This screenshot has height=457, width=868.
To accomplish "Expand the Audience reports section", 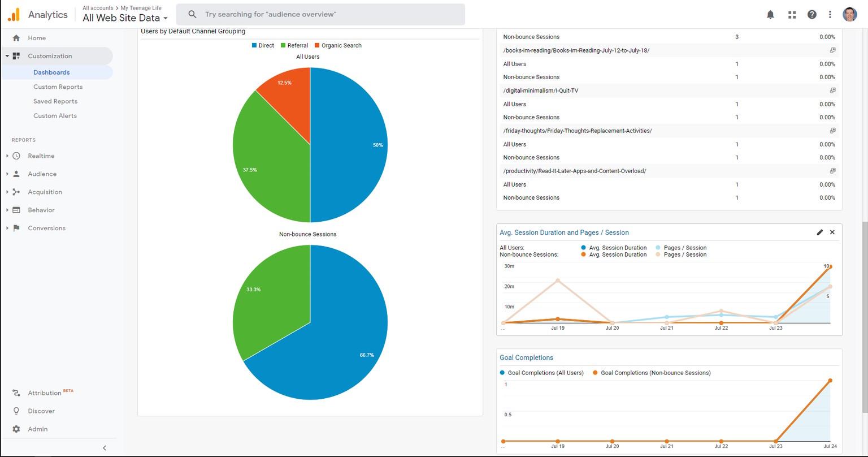I will tap(7, 174).
